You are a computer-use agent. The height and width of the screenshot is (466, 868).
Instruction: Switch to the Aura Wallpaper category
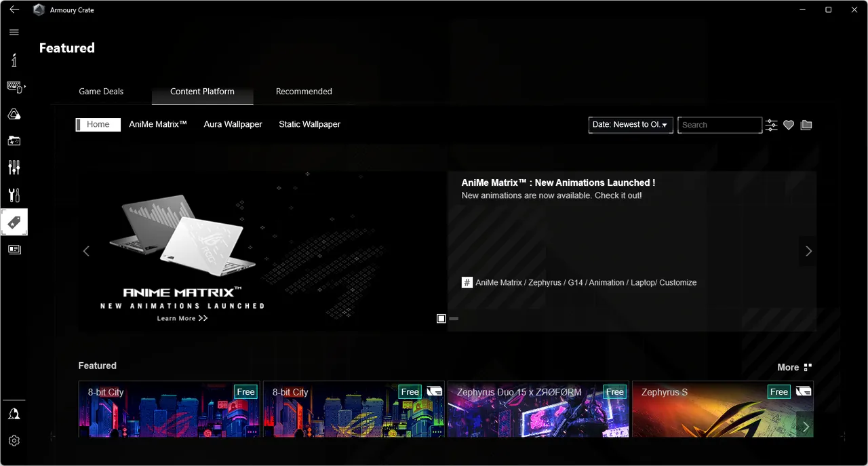(233, 125)
